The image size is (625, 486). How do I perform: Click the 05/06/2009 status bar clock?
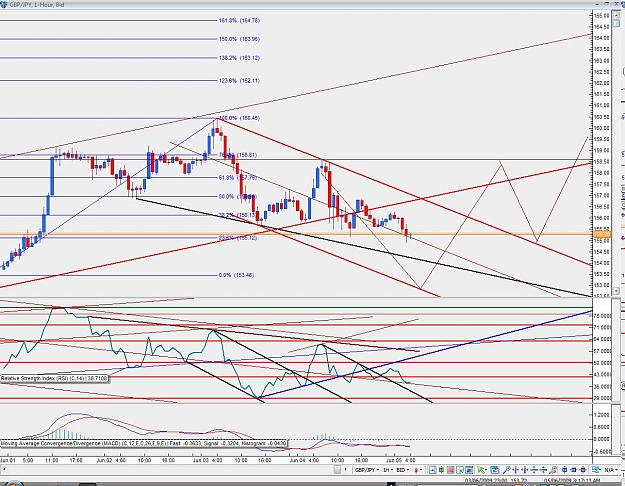[572, 481]
